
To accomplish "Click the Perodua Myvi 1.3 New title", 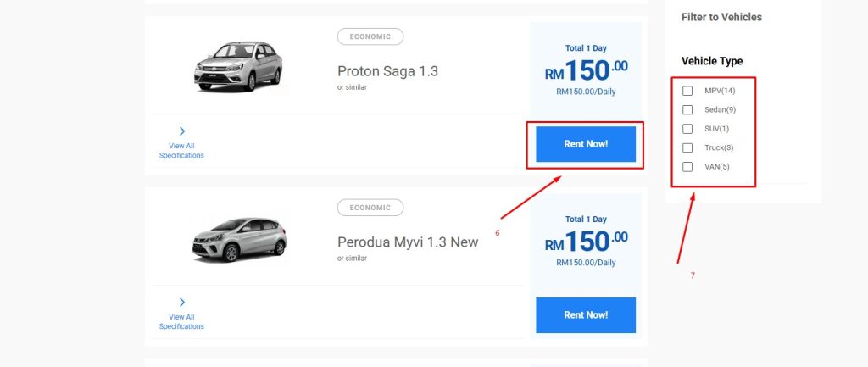I will (408, 242).
